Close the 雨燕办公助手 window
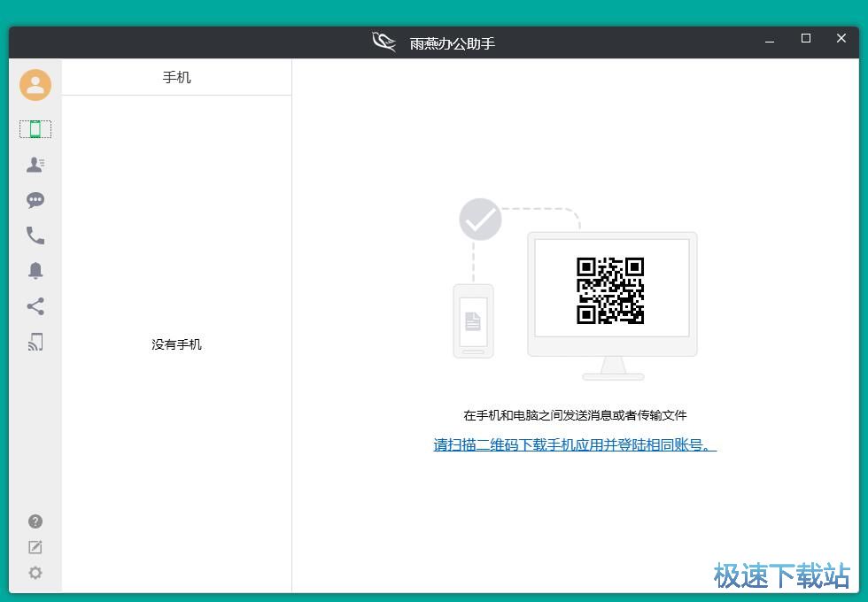This screenshot has height=602, width=868. 841,38
